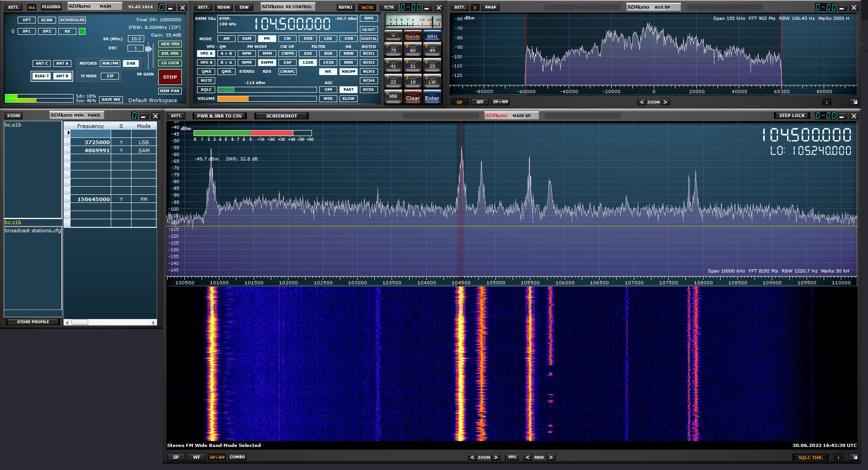Toggle MW/FM notch filter
Viewport: 868px width, 470px height.
tap(110, 64)
